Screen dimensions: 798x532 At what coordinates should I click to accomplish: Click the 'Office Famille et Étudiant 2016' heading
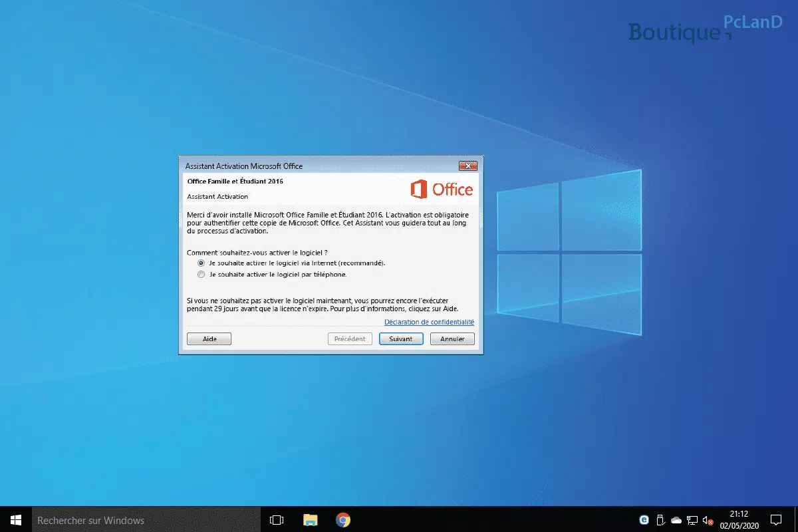click(x=235, y=181)
